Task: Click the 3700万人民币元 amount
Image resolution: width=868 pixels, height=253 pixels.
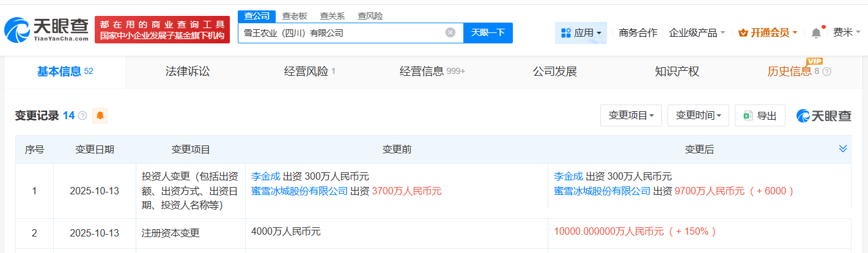Action: (406, 191)
